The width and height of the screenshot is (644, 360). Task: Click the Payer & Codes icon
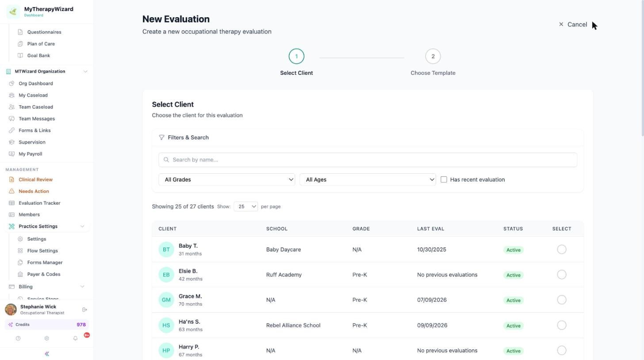[20, 274]
